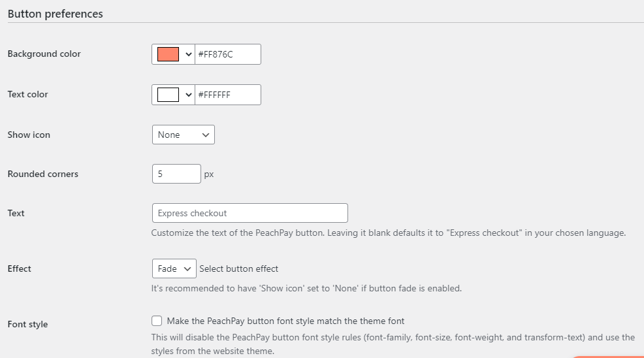The image size is (644, 358).
Task: Click the Express checkout text field
Action: pos(250,213)
